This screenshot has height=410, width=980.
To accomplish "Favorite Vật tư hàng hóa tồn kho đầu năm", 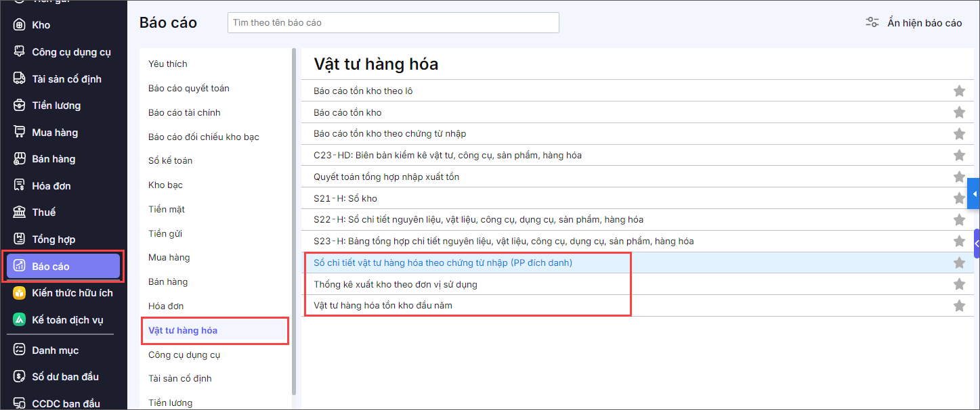I will pos(959,306).
